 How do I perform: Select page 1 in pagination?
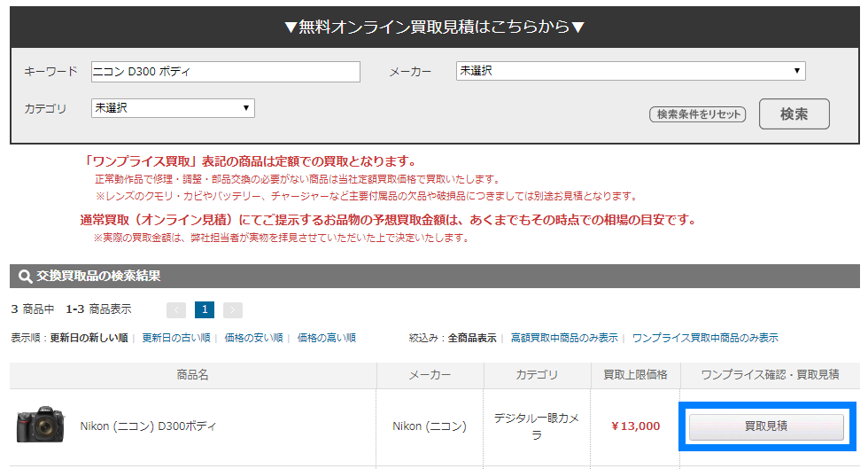click(x=205, y=310)
